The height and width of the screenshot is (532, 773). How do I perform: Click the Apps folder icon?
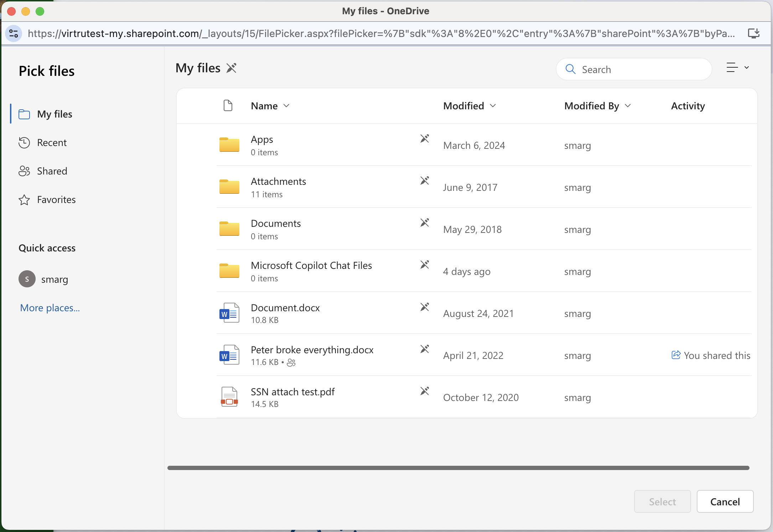(x=229, y=145)
